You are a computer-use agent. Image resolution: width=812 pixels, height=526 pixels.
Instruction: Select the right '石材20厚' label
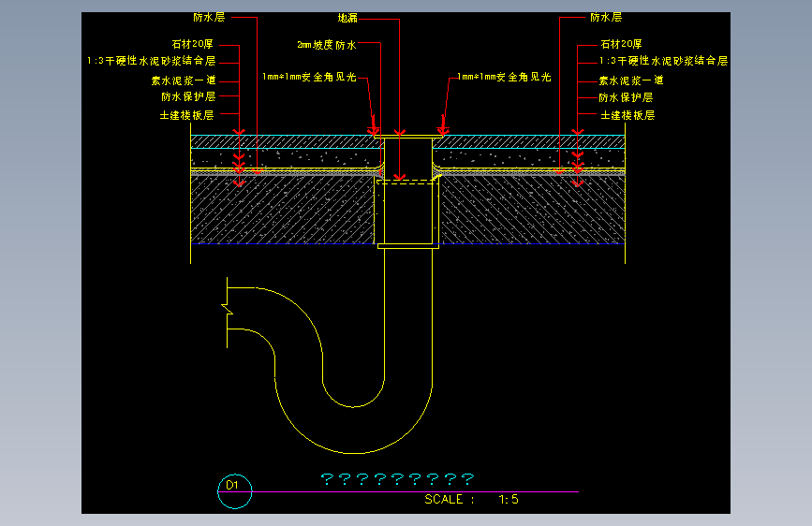click(x=622, y=45)
